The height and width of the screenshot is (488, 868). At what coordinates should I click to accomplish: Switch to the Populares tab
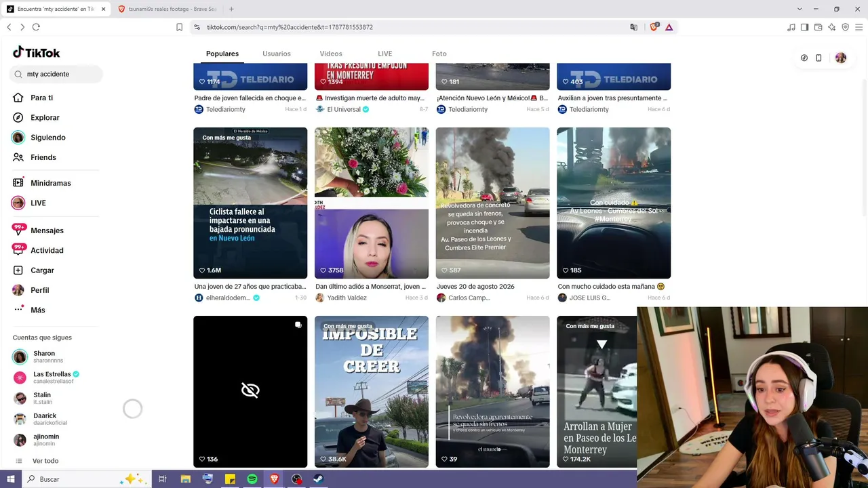222,54
